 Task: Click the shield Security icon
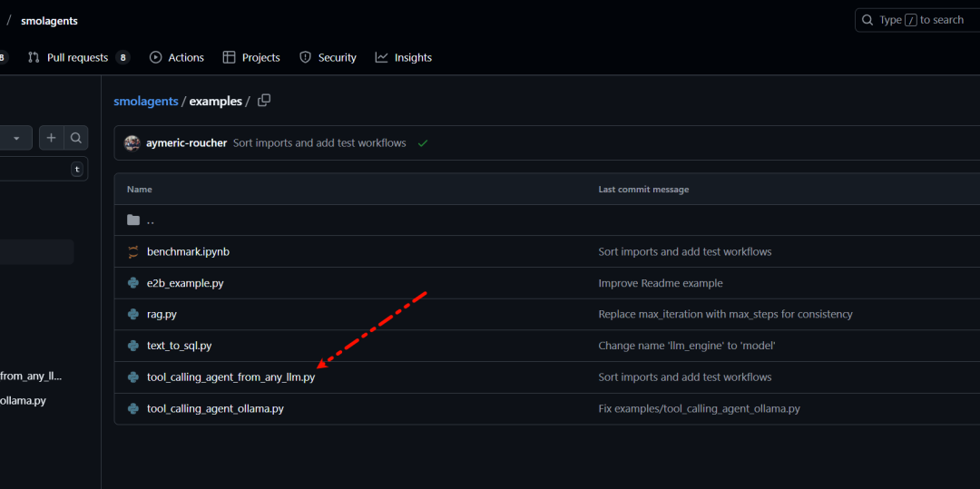pyautogui.click(x=305, y=57)
